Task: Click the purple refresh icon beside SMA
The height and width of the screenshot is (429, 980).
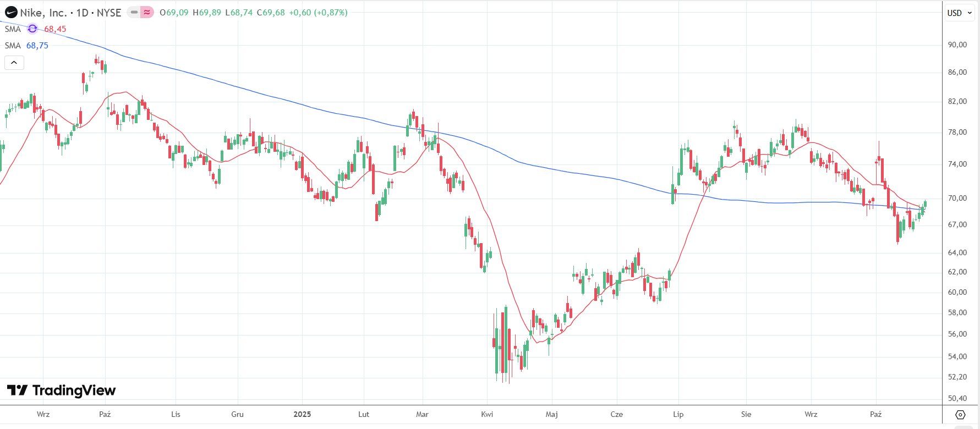Action: [x=32, y=29]
